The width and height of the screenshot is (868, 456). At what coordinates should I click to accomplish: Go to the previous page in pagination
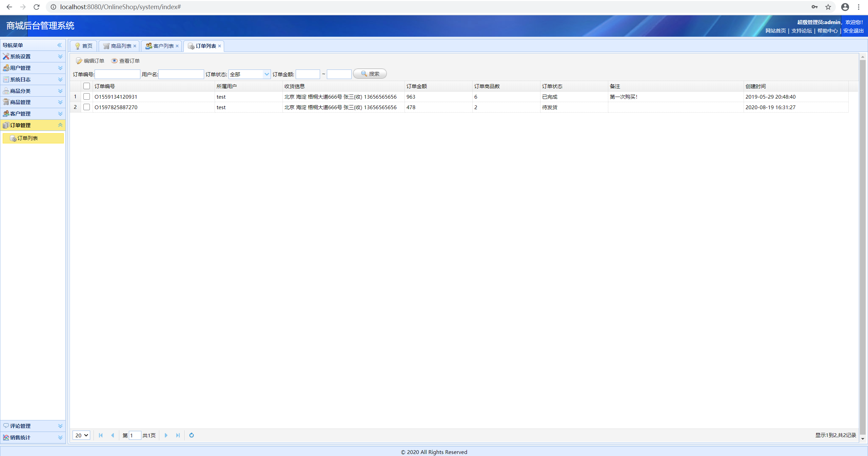point(113,435)
